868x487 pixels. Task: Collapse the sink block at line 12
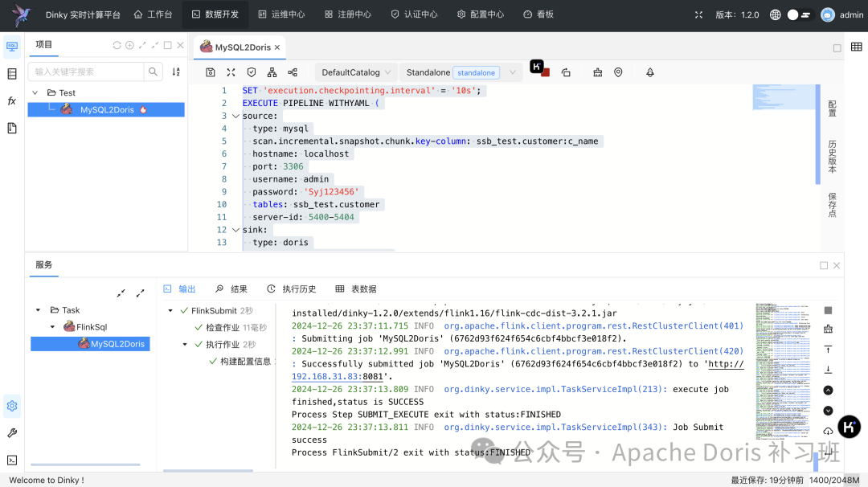(x=235, y=230)
